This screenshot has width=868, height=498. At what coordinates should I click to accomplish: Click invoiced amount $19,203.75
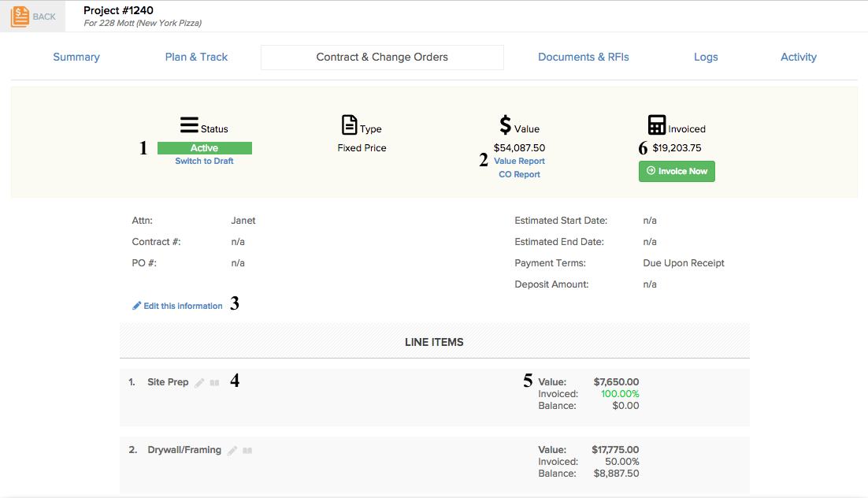pos(677,148)
